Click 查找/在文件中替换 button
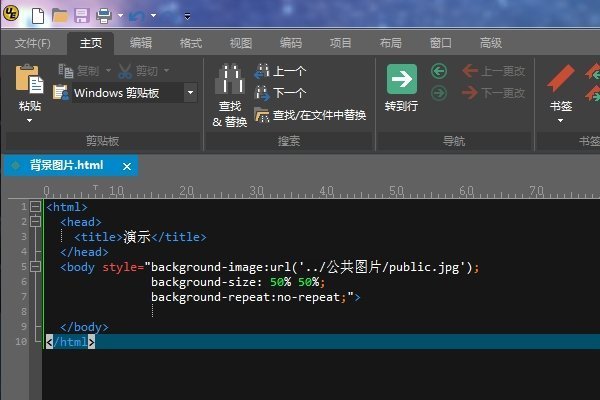This screenshot has width=600, height=400. coord(310,115)
